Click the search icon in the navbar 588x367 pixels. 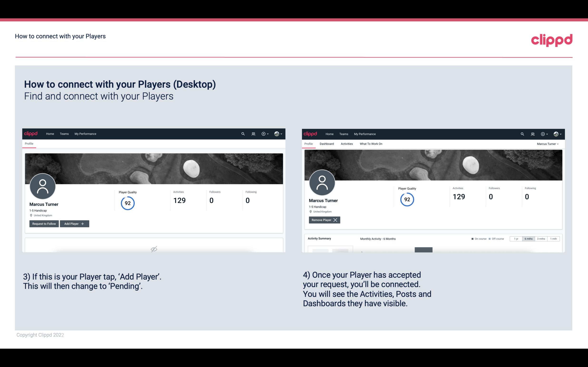(243, 134)
